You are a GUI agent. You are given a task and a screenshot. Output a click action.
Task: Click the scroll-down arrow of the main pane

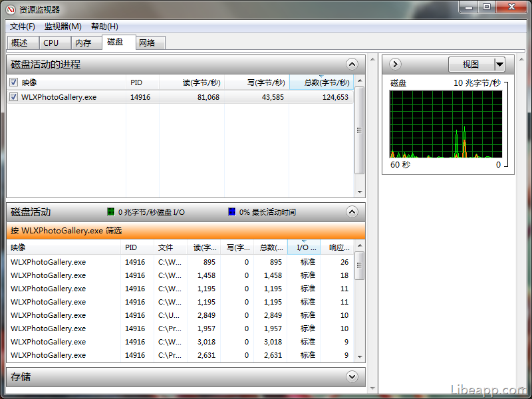coord(372,388)
